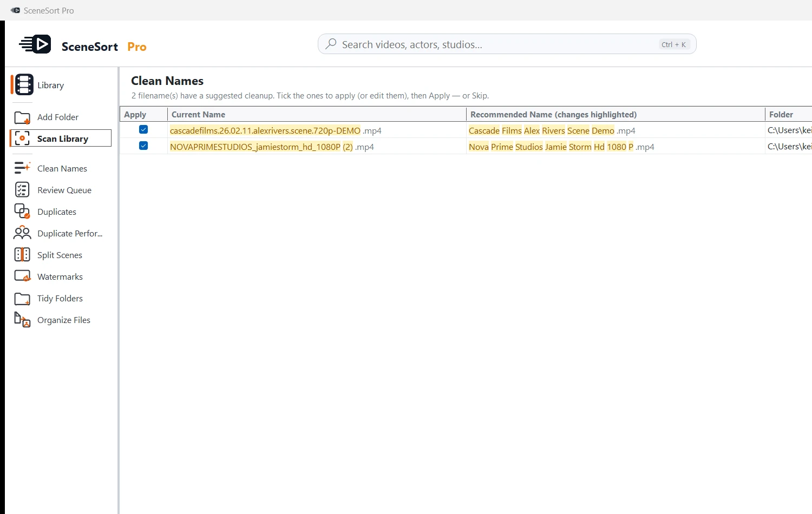Image resolution: width=812 pixels, height=514 pixels.
Task: Sort by the Current Name column header
Action: pyautogui.click(x=317, y=114)
